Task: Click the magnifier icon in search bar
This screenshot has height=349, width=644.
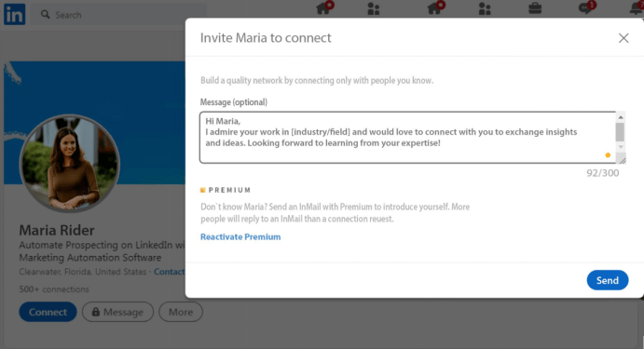Action: tap(45, 15)
